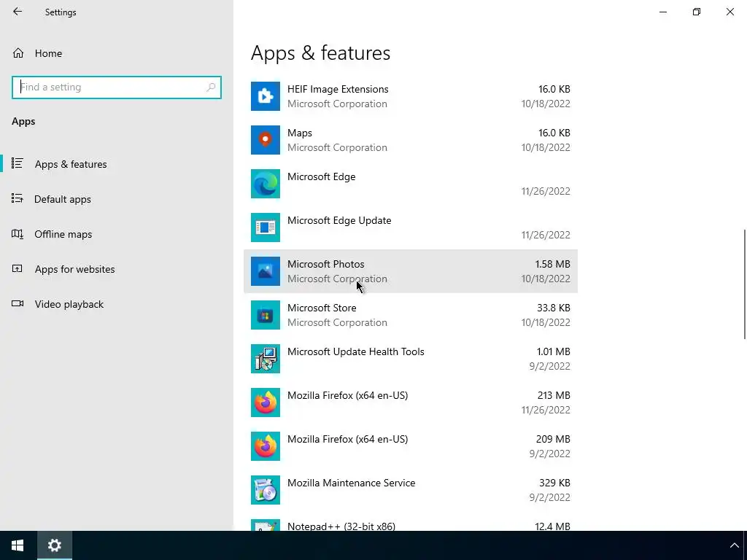Select the Microsoft Edge Update entry name

[x=339, y=220]
